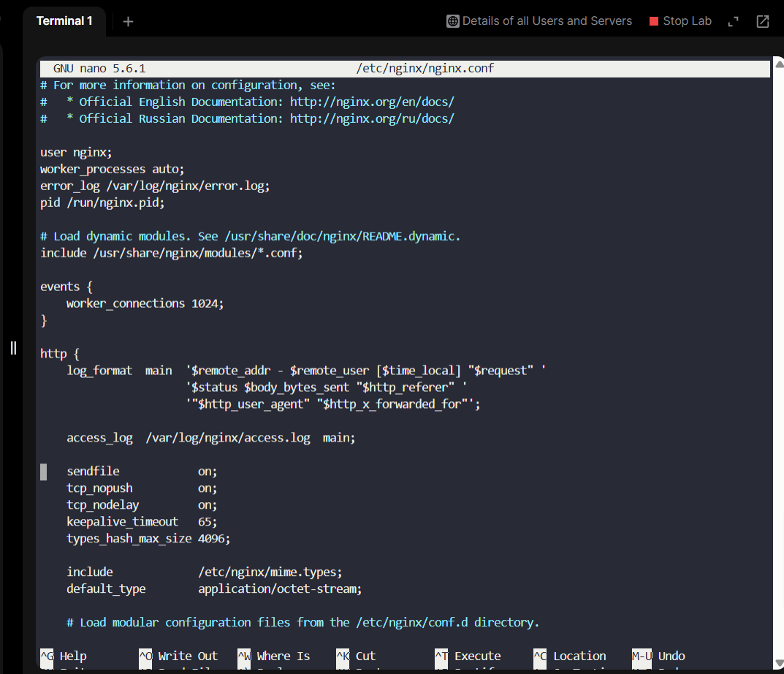Viewport: 784px width, 674px height.
Task: Click the English docs URL nginx.org/en/docs/
Action: click(x=372, y=102)
